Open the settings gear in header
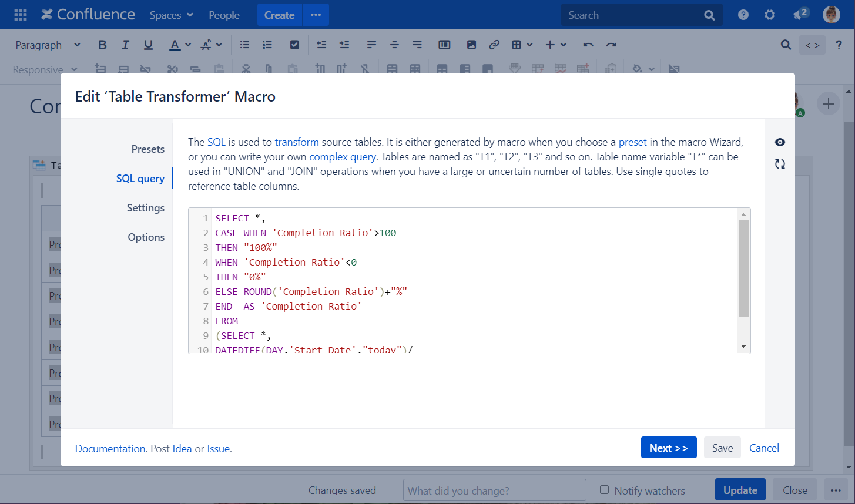Image resolution: width=855 pixels, height=504 pixels. click(770, 15)
